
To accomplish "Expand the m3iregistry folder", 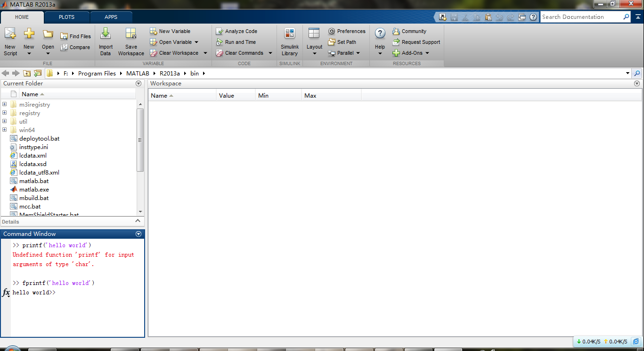I will [x=5, y=105].
